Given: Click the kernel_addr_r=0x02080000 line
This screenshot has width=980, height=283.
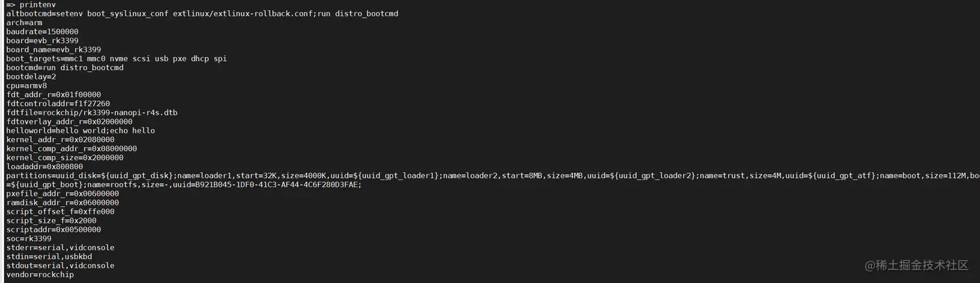Looking at the screenshot, I should pyautogui.click(x=60, y=140).
